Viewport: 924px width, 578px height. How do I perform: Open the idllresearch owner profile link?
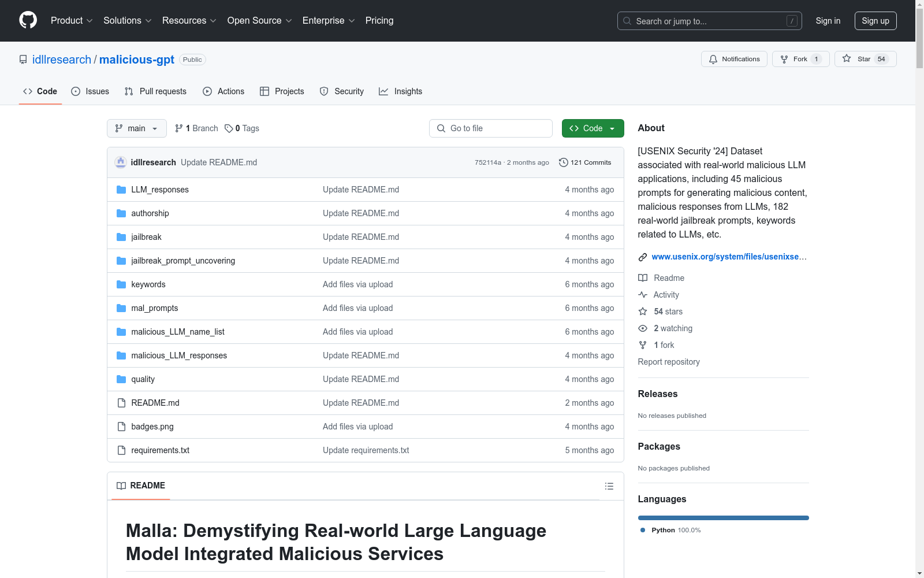pyautogui.click(x=62, y=60)
